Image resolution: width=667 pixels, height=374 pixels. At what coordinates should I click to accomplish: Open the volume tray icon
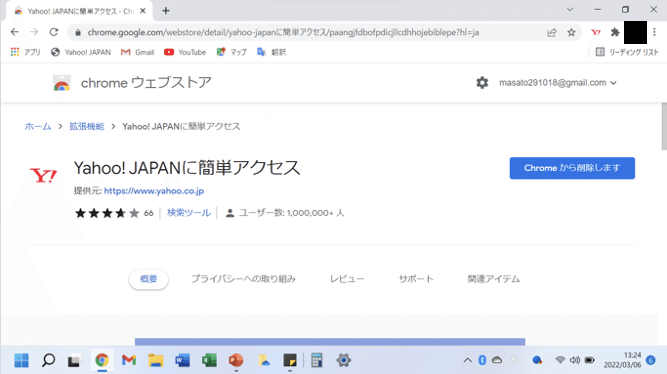pyautogui.click(x=575, y=360)
